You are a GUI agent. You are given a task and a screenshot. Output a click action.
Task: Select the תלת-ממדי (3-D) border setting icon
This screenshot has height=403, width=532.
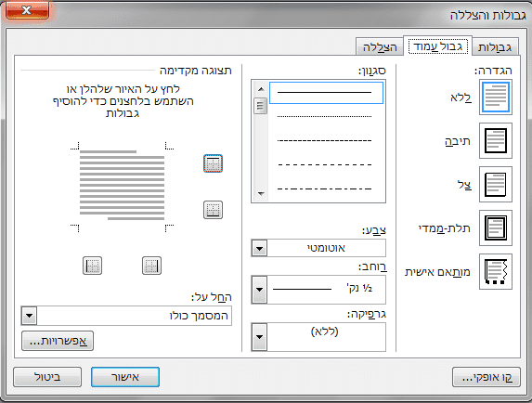496,227
